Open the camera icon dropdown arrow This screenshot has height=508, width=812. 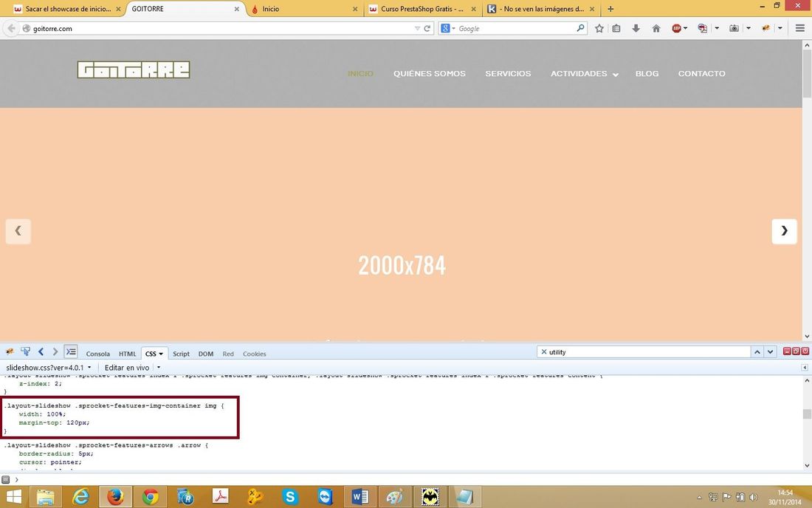[x=749, y=29]
